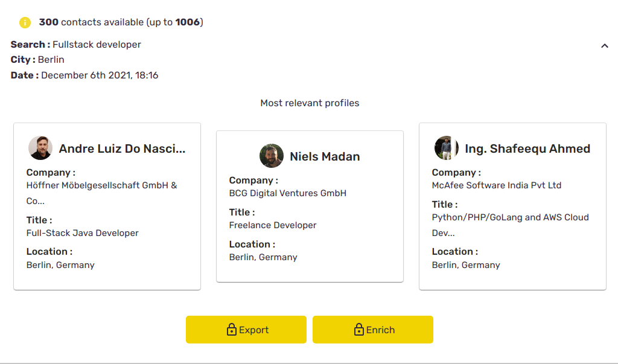Select Höffner Möbelgesellschaft company text

101,186
